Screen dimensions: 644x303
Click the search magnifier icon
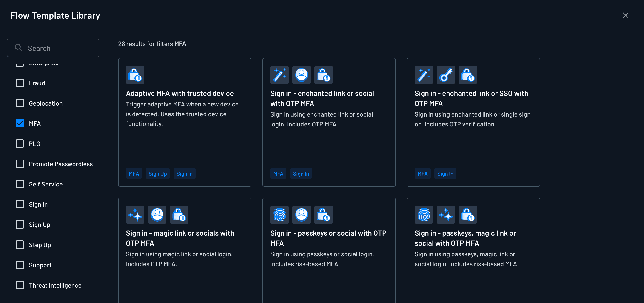(18, 48)
